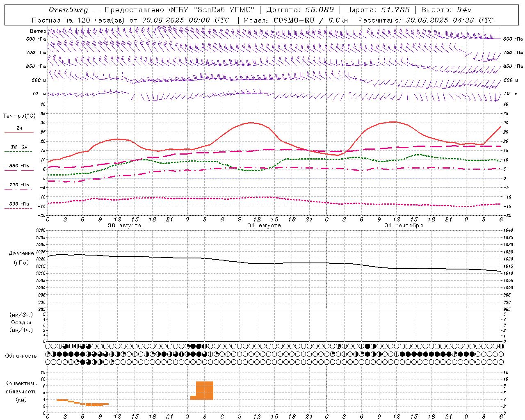Click the '01 сентября' date label
The image size is (525, 420).
[404, 226]
